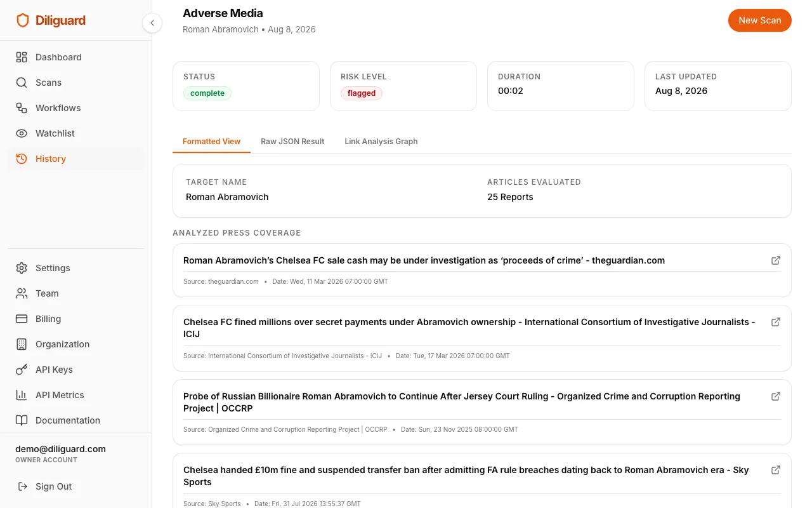Select the Formatted View tab
Image resolution: width=812 pixels, height=508 pixels.
[211, 142]
